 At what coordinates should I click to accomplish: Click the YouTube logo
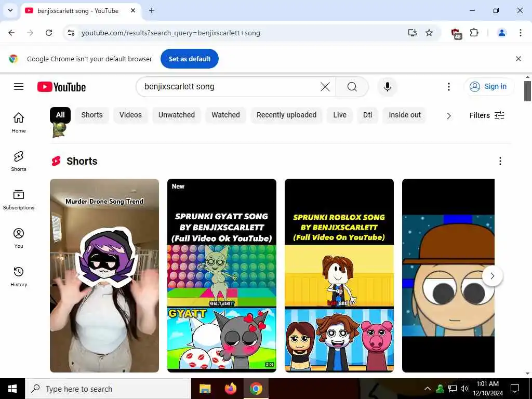61,87
